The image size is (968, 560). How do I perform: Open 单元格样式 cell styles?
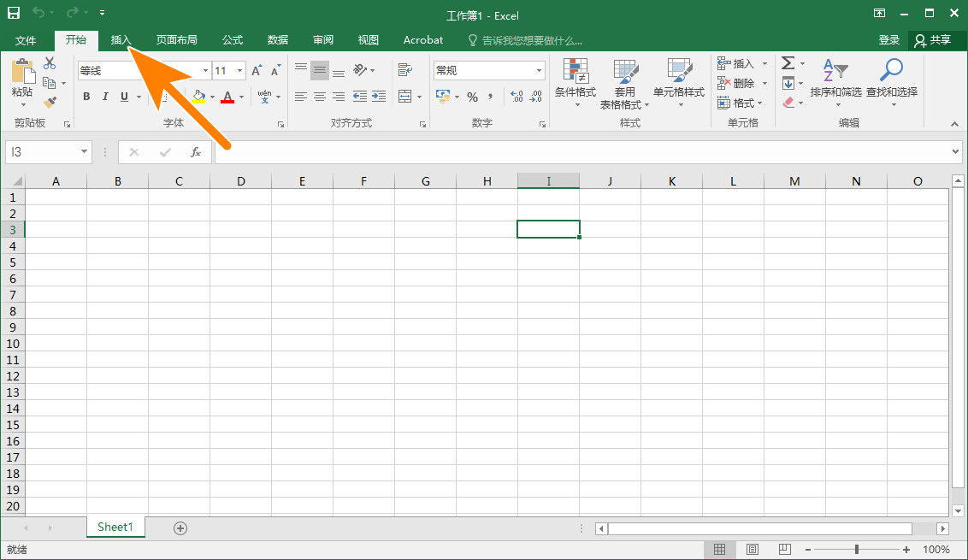tap(679, 83)
